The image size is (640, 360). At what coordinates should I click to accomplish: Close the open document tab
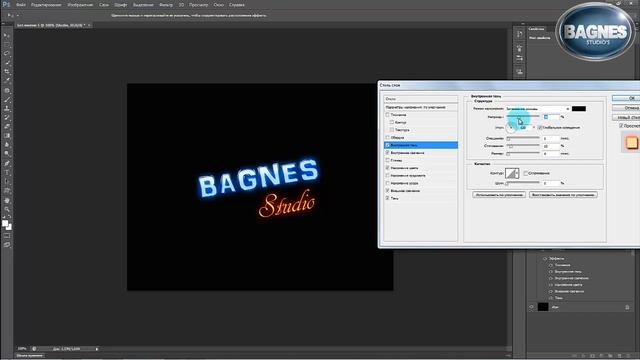coord(89,25)
